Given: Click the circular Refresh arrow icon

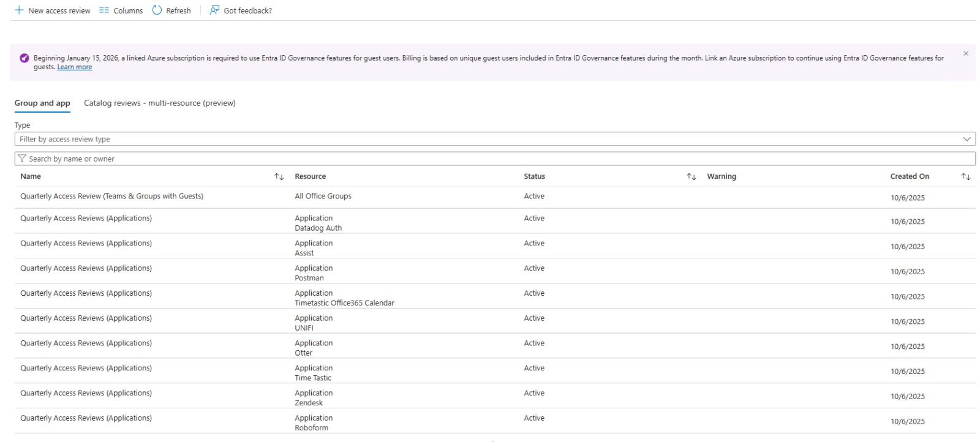Looking at the screenshot, I should click(157, 10).
